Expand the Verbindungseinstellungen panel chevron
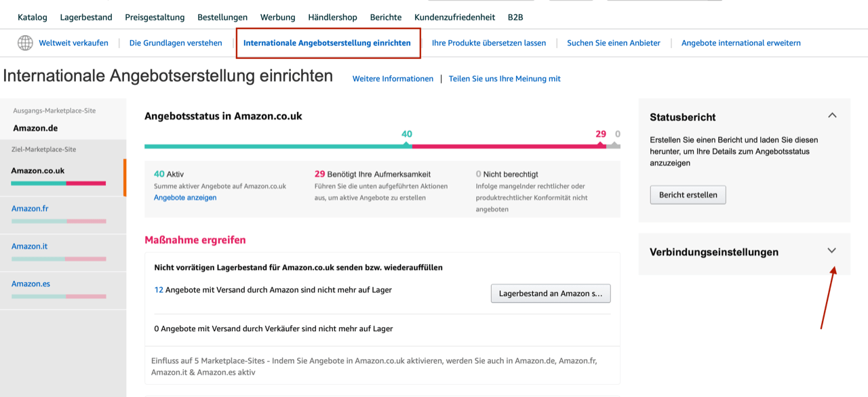The image size is (868, 397). click(x=832, y=250)
